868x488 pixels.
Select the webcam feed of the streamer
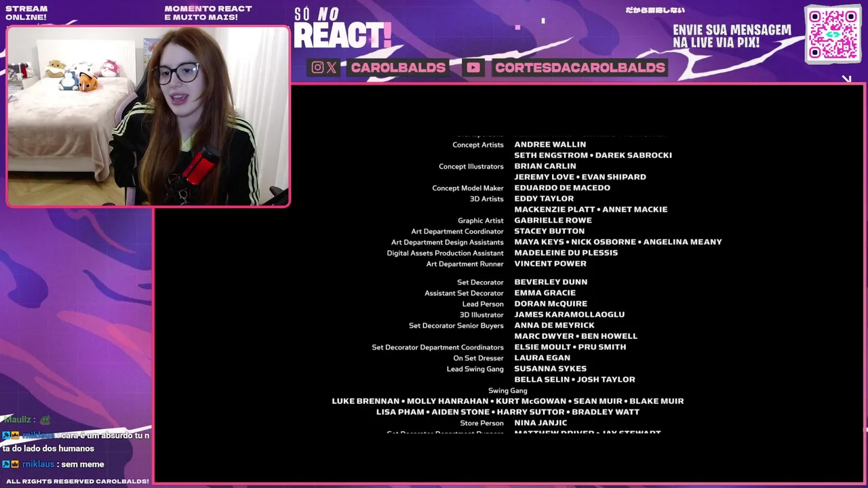pos(148,116)
